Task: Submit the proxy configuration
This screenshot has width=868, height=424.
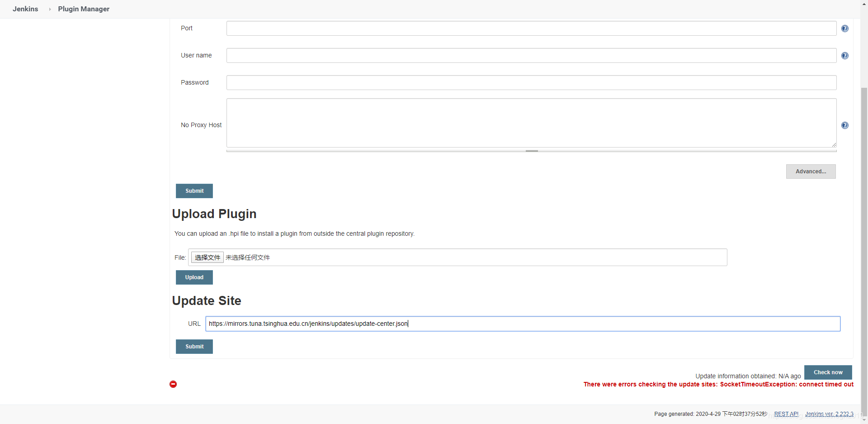Action: point(194,191)
